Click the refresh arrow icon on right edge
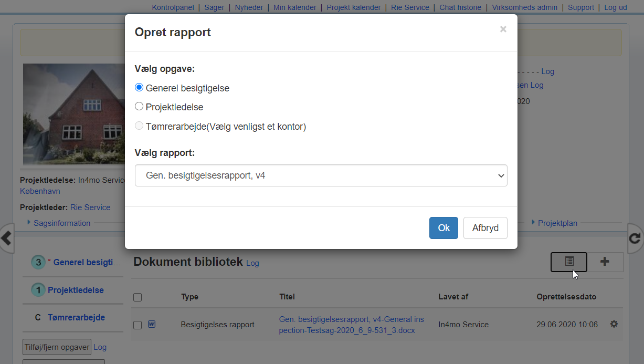This screenshot has width=644, height=364. click(x=635, y=238)
